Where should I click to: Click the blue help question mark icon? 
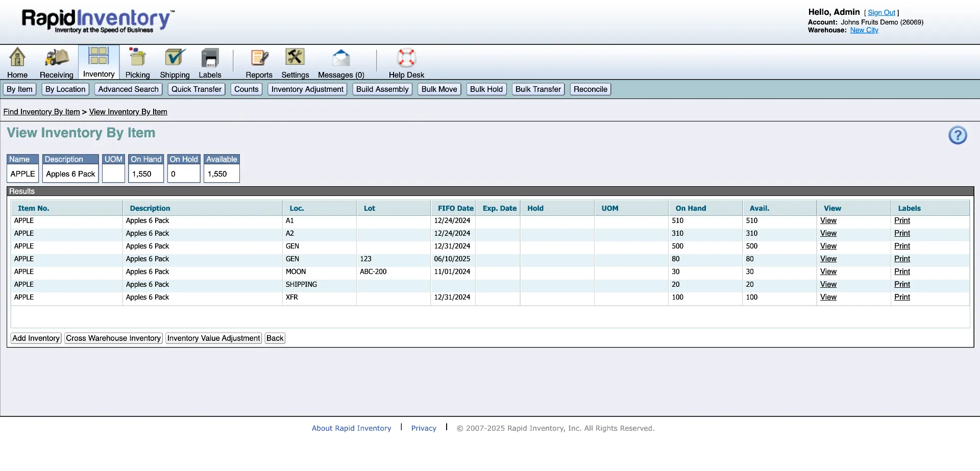pos(958,135)
